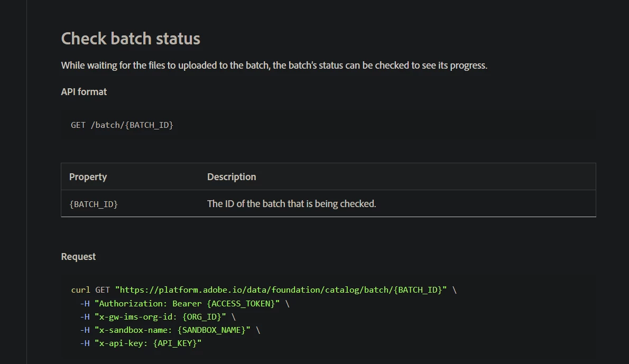The height and width of the screenshot is (364, 629).
Task: Select the {BATCH_ID} cell in the table
Action: [94, 204]
